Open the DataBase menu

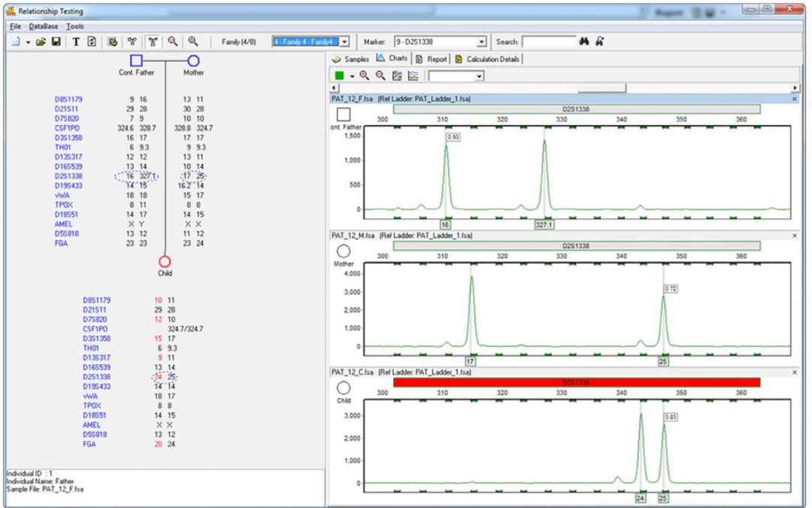43,26
